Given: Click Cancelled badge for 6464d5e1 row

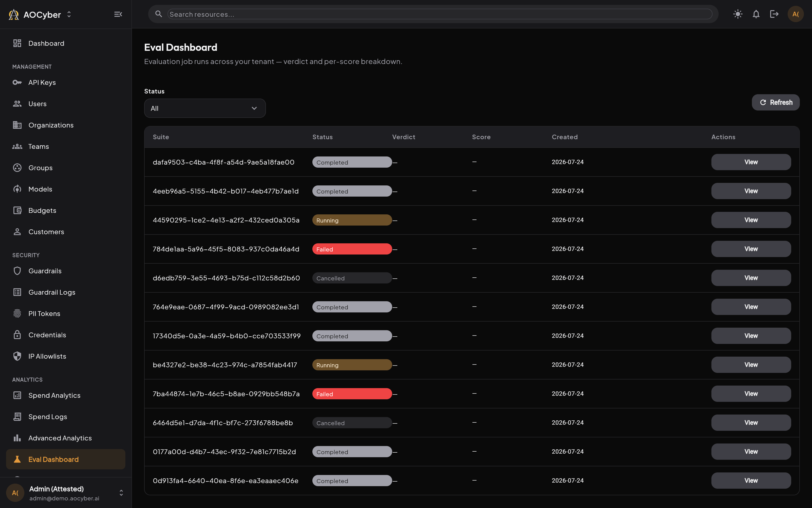Looking at the screenshot, I should coord(352,423).
